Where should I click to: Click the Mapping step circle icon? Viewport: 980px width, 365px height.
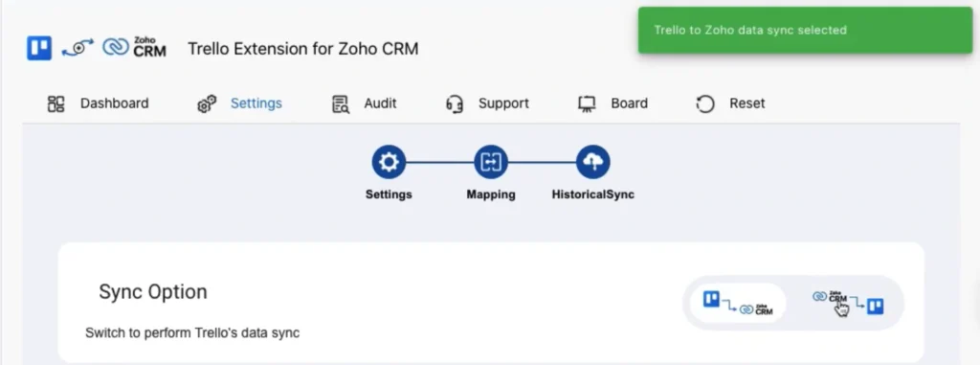[x=491, y=162]
